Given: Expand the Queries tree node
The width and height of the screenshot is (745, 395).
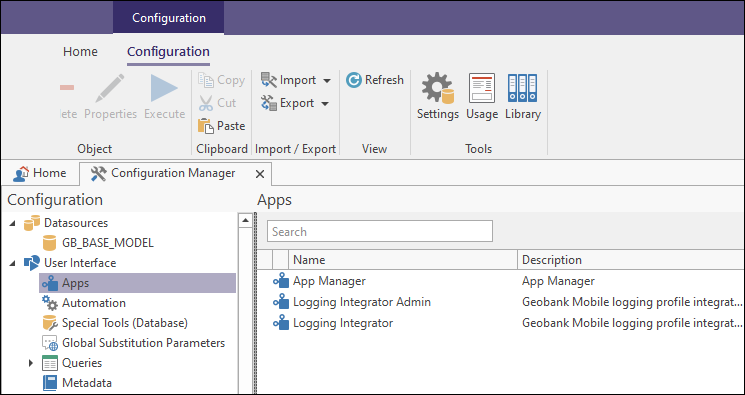Looking at the screenshot, I should point(31,363).
